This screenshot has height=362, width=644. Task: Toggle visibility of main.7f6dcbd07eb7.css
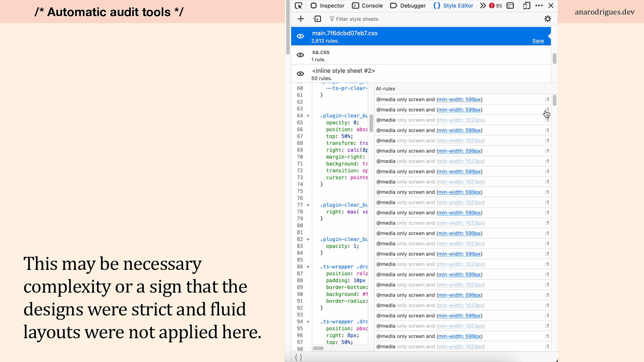click(300, 36)
